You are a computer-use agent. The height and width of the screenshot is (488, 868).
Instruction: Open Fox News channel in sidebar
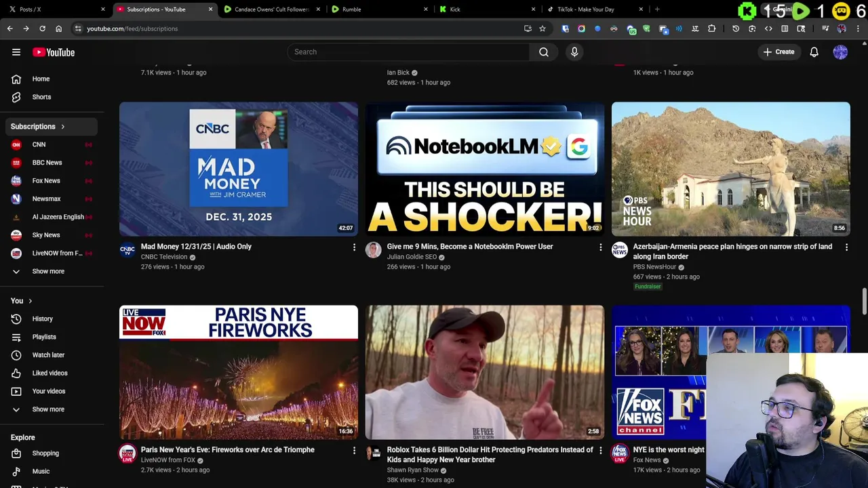(53, 181)
